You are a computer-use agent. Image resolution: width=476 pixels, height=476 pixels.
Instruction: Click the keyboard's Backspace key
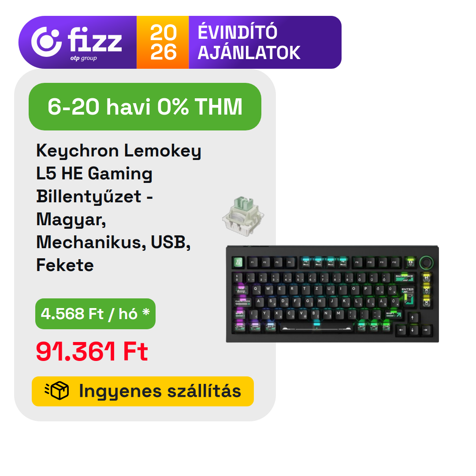click(404, 278)
